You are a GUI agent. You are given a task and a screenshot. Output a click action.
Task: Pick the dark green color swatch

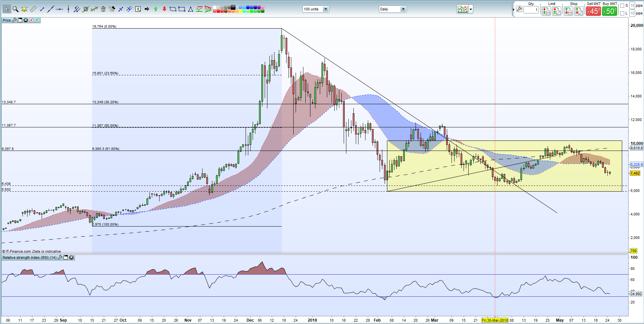pos(262,11)
